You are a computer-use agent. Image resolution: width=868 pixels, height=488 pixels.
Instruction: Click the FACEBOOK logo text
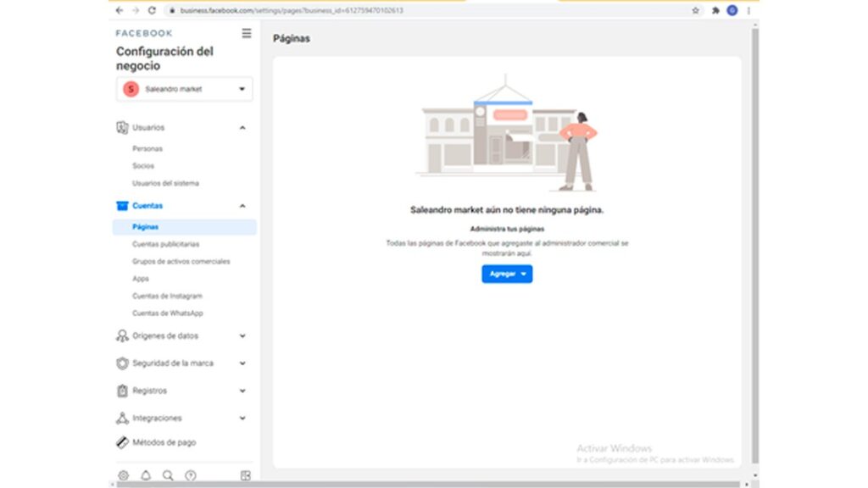[144, 33]
